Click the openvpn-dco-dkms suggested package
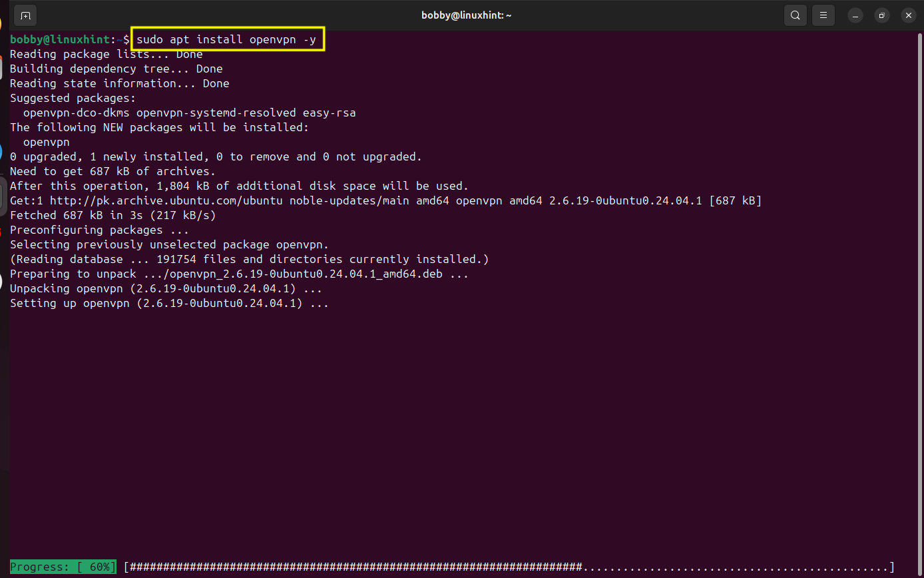The height and width of the screenshot is (578, 924). 76,113
